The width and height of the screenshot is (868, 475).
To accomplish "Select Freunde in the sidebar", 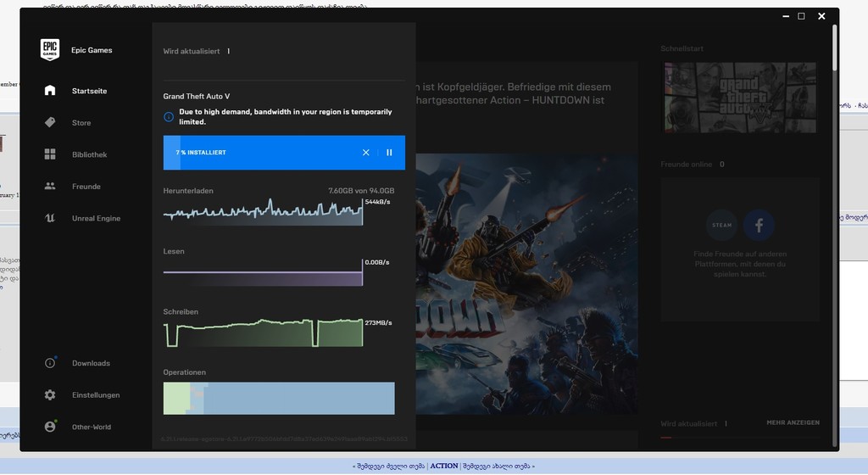I will click(86, 187).
